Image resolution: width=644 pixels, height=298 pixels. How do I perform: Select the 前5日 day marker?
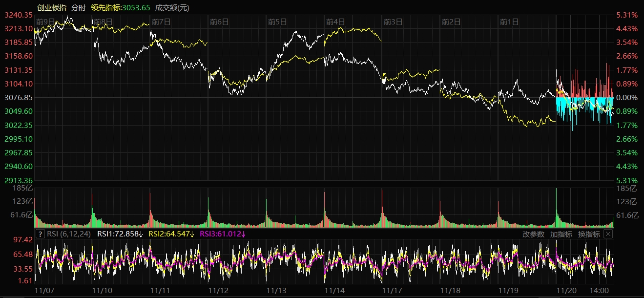click(277, 21)
